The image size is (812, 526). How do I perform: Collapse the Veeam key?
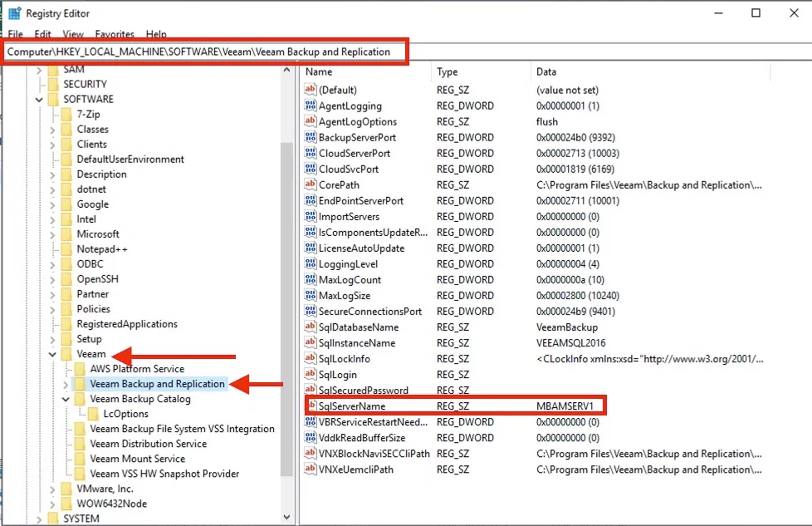[x=52, y=354]
